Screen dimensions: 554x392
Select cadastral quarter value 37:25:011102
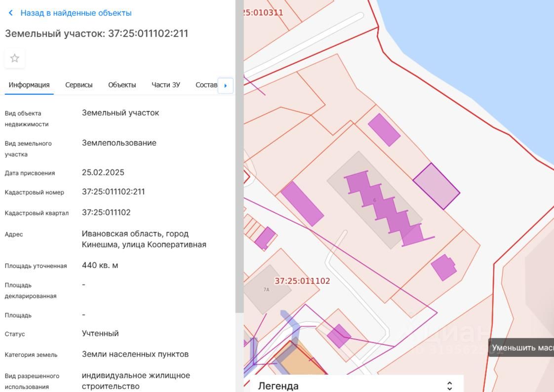click(x=106, y=213)
